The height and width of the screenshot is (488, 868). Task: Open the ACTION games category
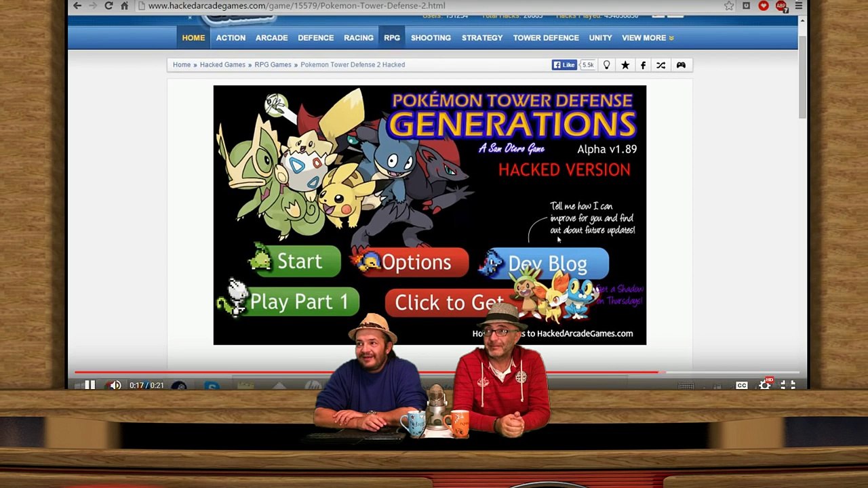[x=231, y=38]
